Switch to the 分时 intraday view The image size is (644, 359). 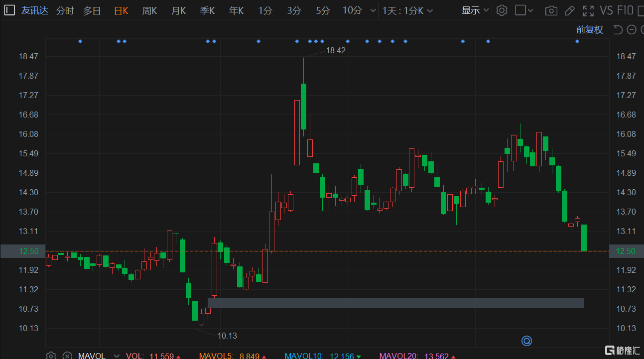(x=64, y=10)
